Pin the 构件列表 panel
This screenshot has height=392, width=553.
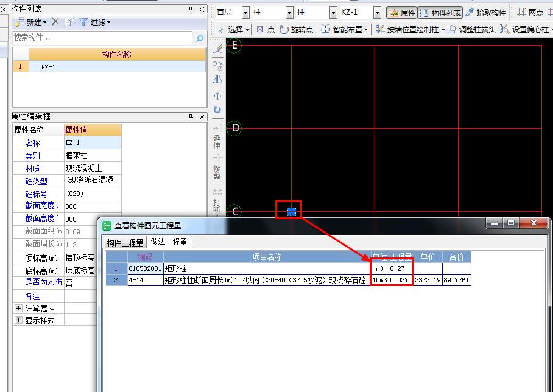click(191, 9)
